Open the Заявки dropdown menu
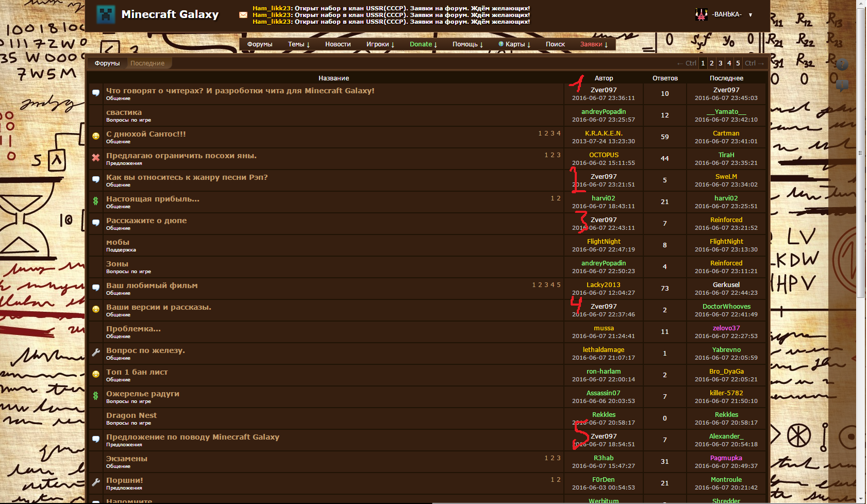Viewport: 867px width, 504px height. tap(594, 44)
